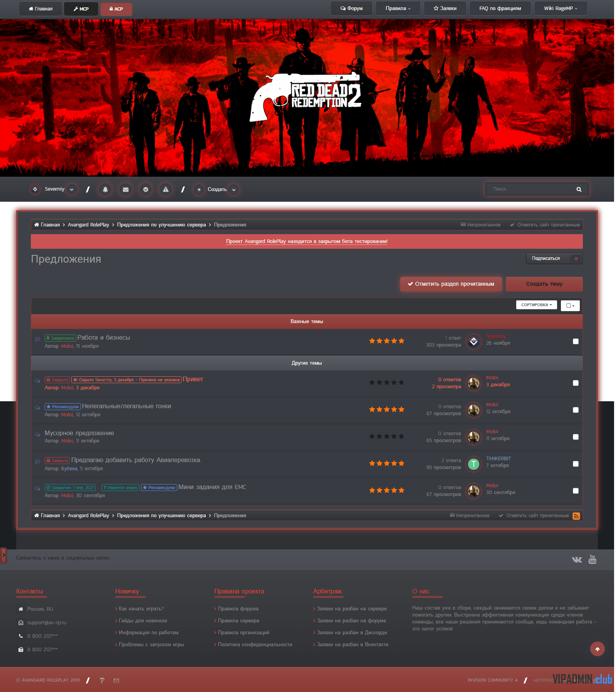Click star rating of Работа и бизнесы
This screenshot has height=692, width=616.
click(x=386, y=341)
